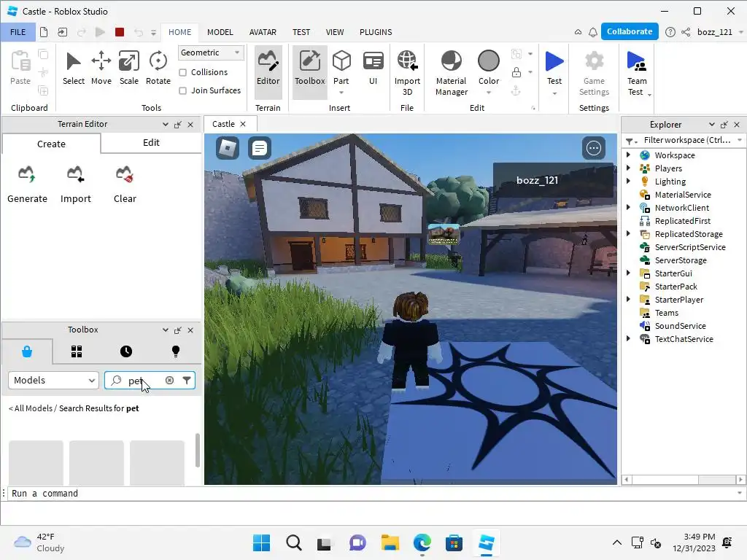Enable the Join Surfaces checkbox
Image resolution: width=747 pixels, height=560 pixels.
click(x=183, y=90)
